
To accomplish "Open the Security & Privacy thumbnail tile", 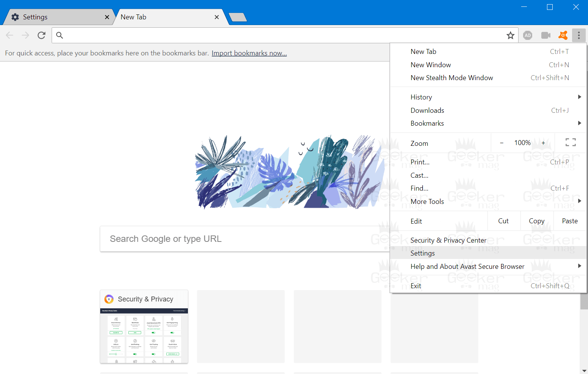I will click(x=144, y=327).
